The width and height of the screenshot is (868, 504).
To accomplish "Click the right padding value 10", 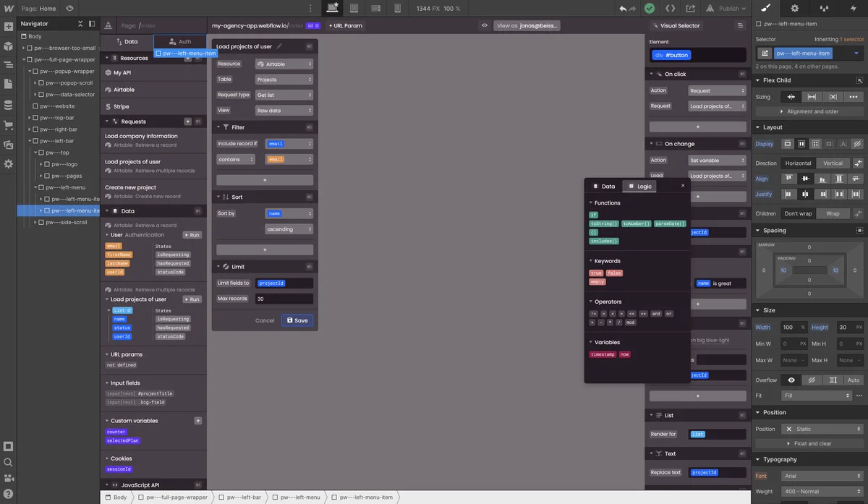I will pyautogui.click(x=835, y=270).
